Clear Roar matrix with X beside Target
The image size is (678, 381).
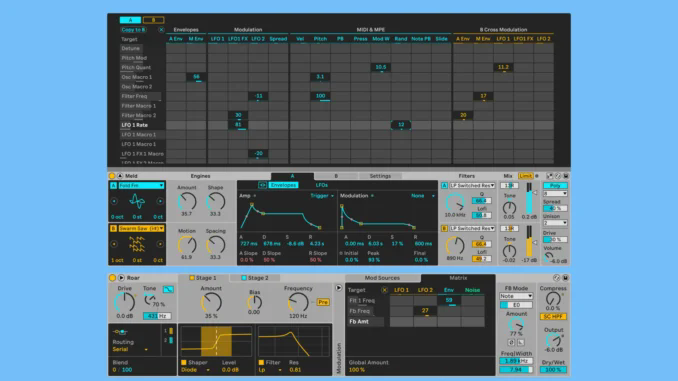tap(384, 290)
